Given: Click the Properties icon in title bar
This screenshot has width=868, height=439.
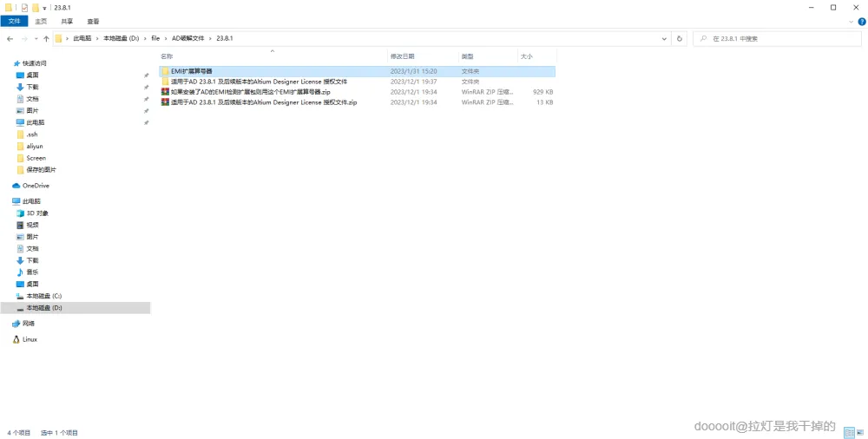Looking at the screenshot, I should point(24,8).
